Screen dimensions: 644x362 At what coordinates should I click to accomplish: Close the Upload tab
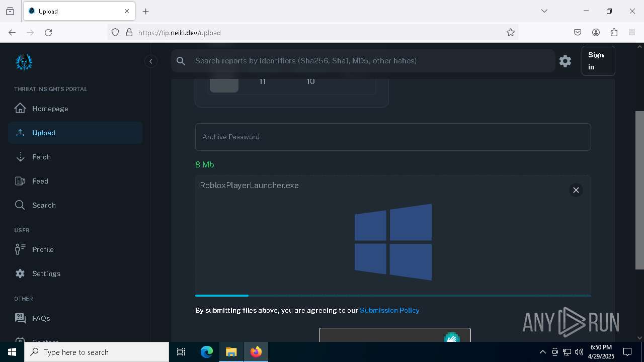coord(127,11)
